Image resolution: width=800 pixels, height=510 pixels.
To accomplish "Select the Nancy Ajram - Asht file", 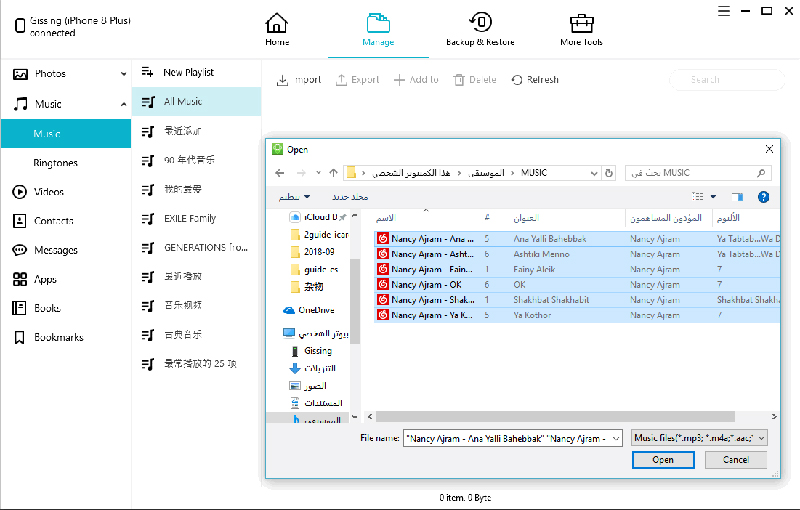I will click(577, 254).
